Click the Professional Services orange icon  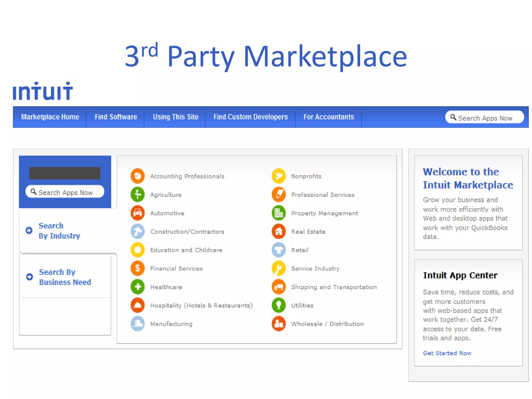click(279, 194)
